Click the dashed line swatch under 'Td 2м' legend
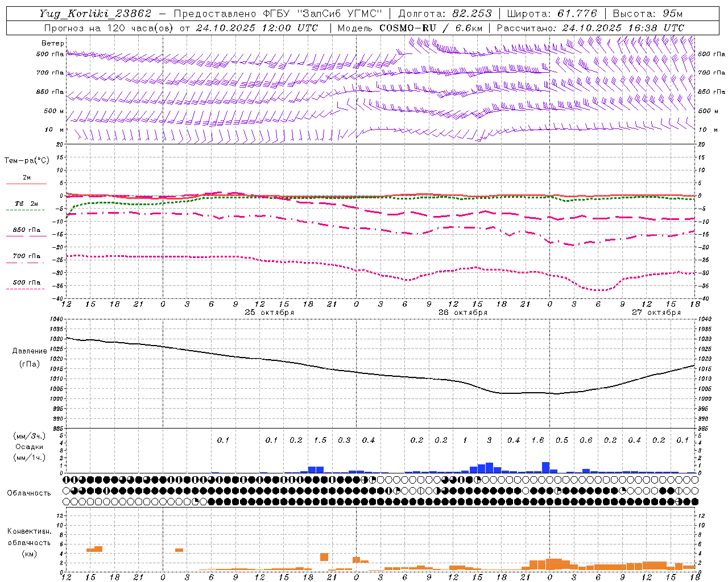This screenshot has width=728, height=582. coord(25,210)
